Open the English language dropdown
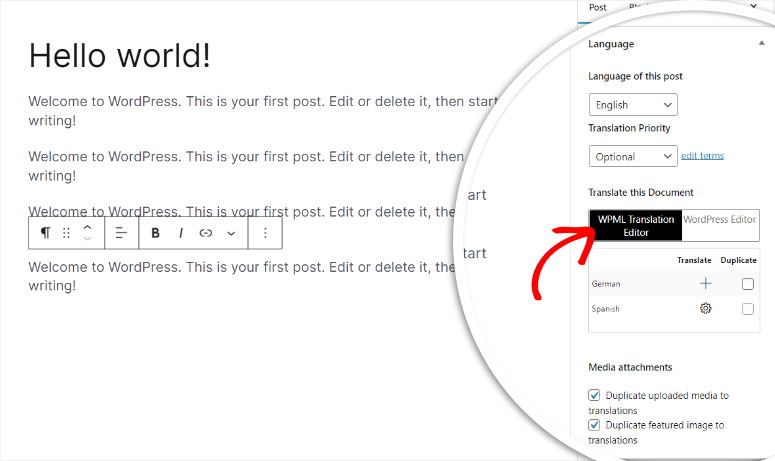Screen dimensions: 775x461 pos(633,105)
